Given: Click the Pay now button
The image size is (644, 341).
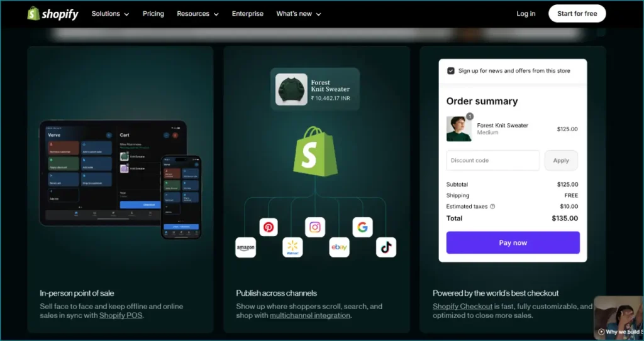Looking at the screenshot, I should (513, 242).
